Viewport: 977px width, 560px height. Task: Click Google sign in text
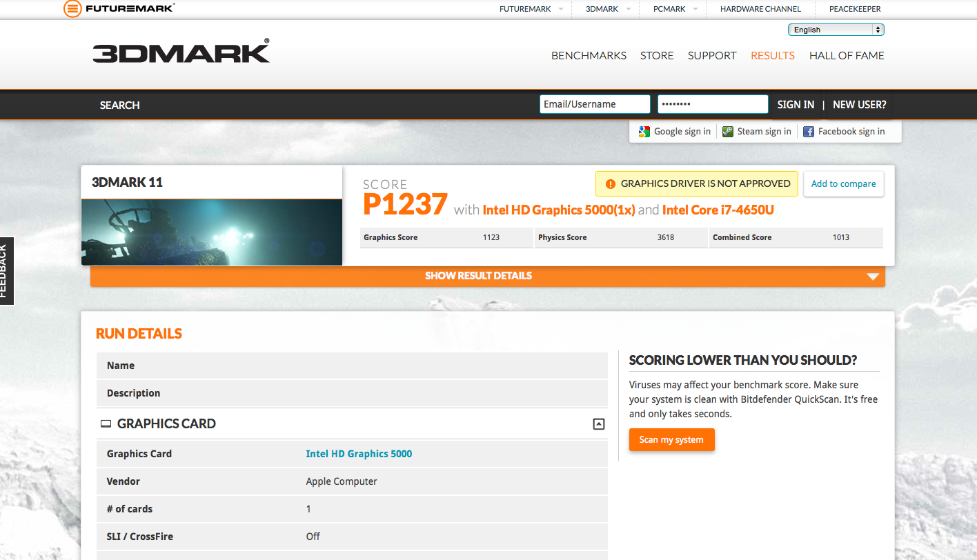(x=682, y=132)
